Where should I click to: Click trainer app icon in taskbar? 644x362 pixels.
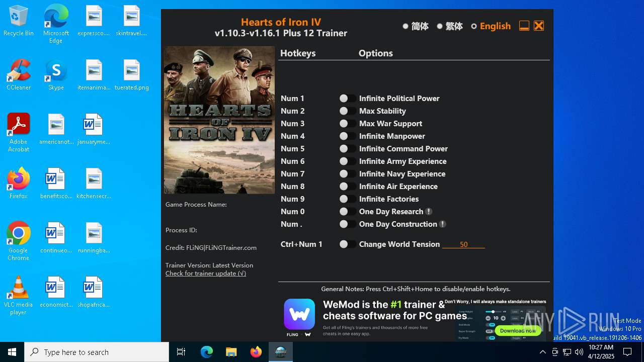(281, 352)
